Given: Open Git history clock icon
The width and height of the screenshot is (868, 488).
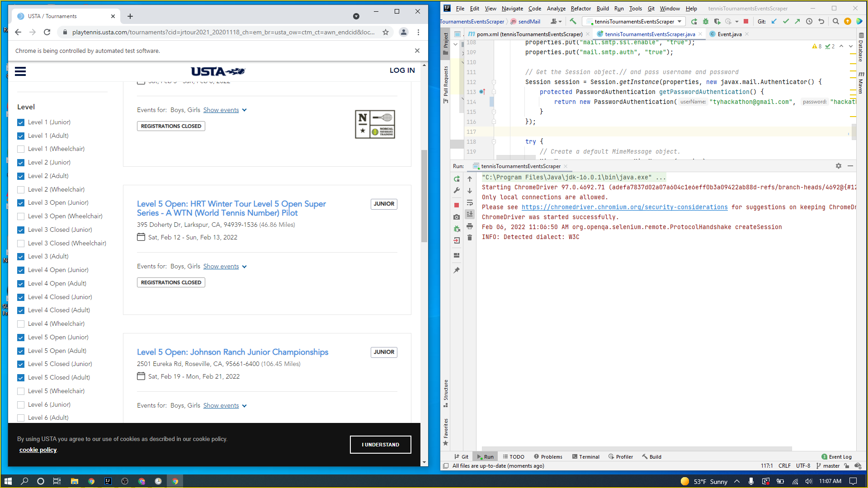Looking at the screenshot, I should 809,21.
